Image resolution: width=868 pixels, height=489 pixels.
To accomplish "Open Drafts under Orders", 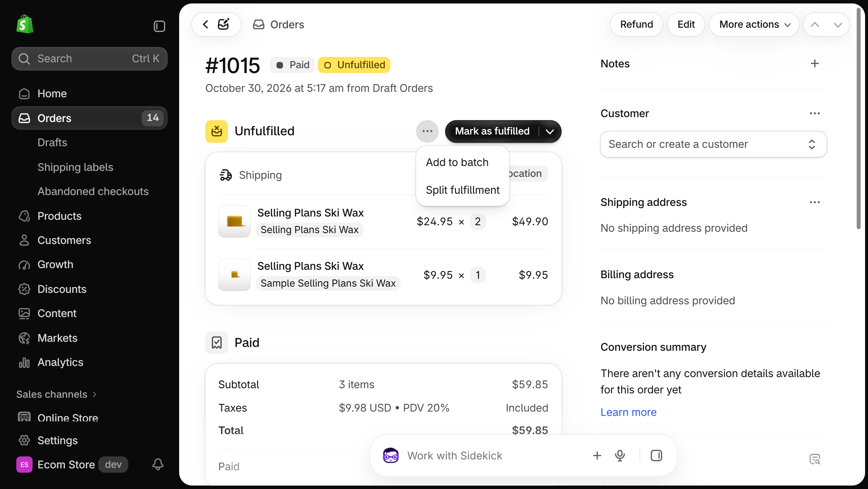I will [52, 143].
